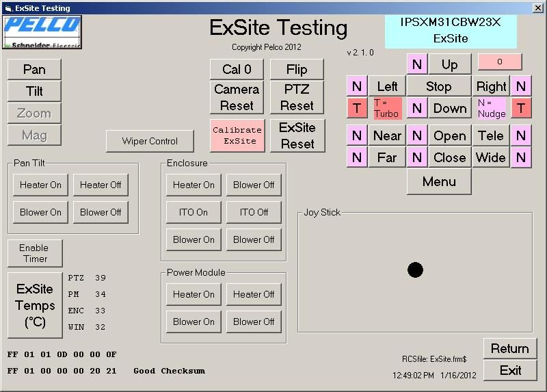Move the camera Down
Viewport: 547px width, 392px height.
(x=450, y=108)
